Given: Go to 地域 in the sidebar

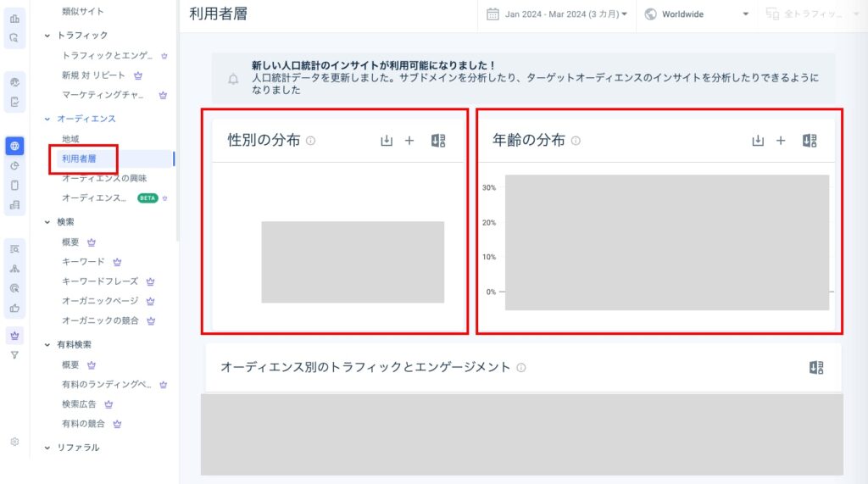Looking at the screenshot, I should 70,138.
